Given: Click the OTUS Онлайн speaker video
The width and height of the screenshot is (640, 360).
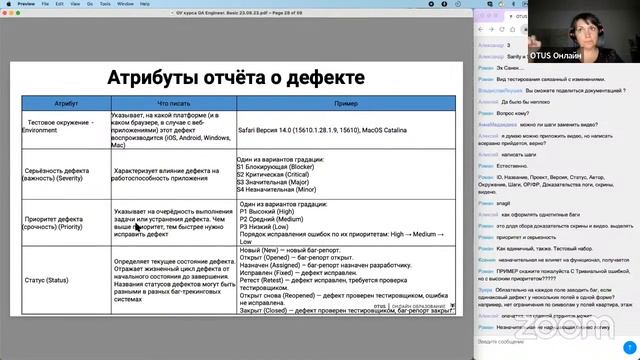Looking at the screenshot, I should click(x=584, y=31).
